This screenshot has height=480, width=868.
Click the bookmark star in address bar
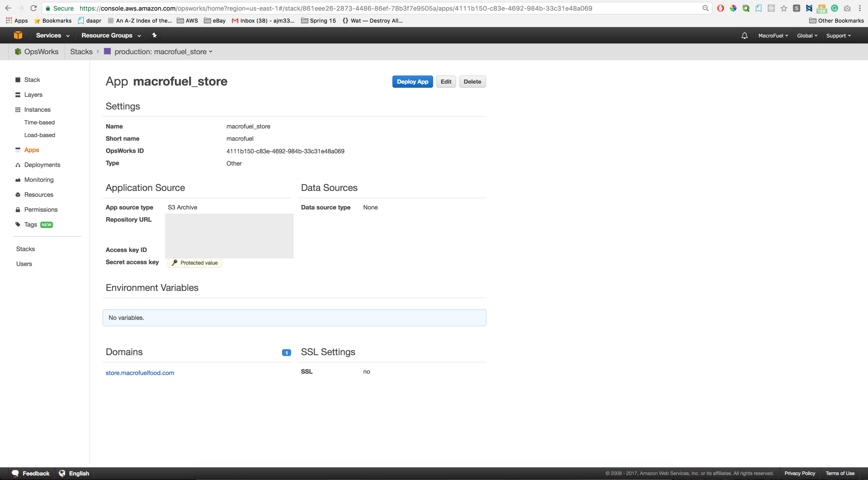pyautogui.click(x=784, y=8)
